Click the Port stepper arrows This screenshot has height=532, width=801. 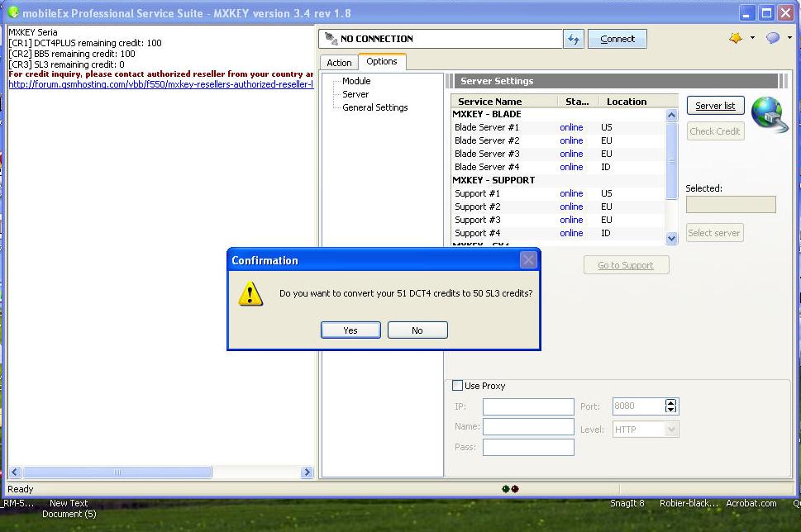click(671, 406)
